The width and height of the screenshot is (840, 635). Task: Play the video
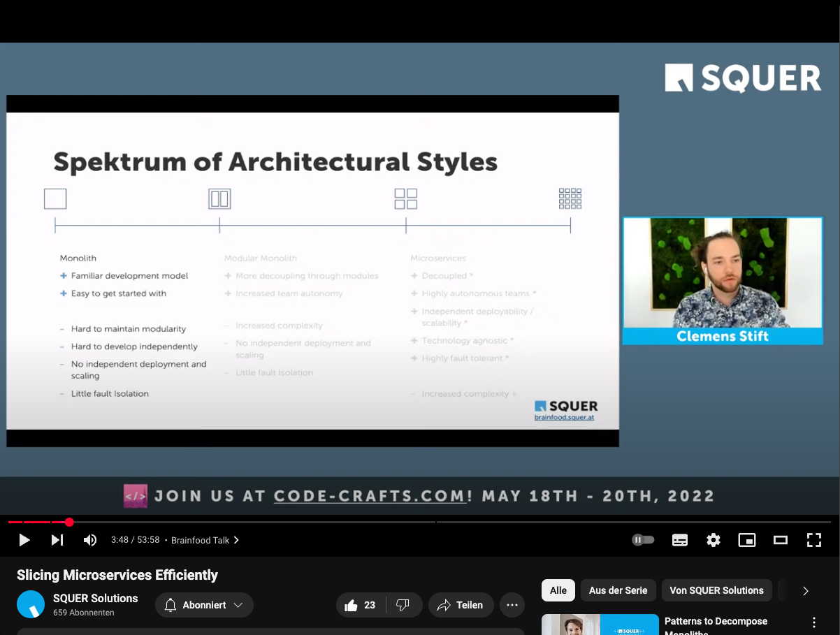click(x=23, y=539)
